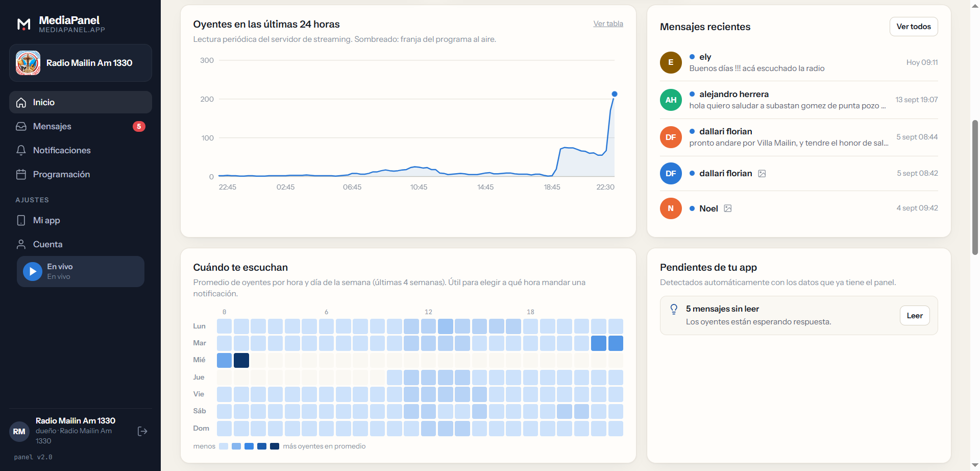Click the Inicio home icon
Viewport: 980px width, 471px height.
click(x=21, y=103)
